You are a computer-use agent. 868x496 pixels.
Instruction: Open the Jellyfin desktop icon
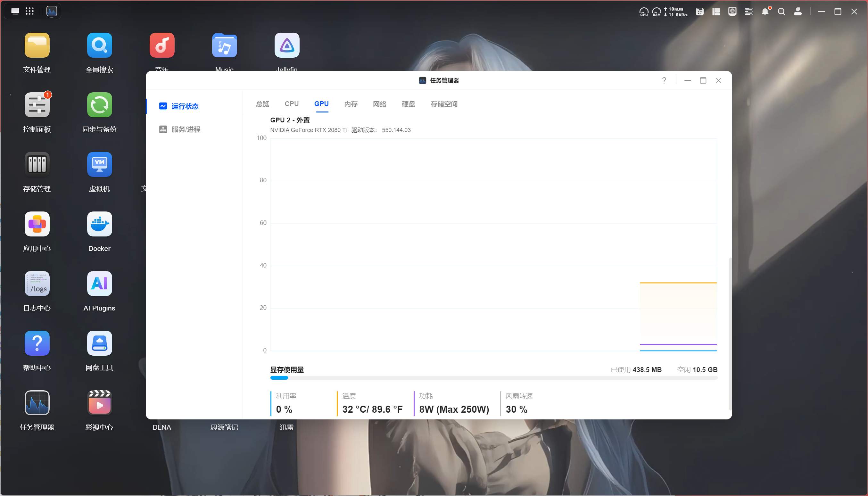[x=287, y=45]
